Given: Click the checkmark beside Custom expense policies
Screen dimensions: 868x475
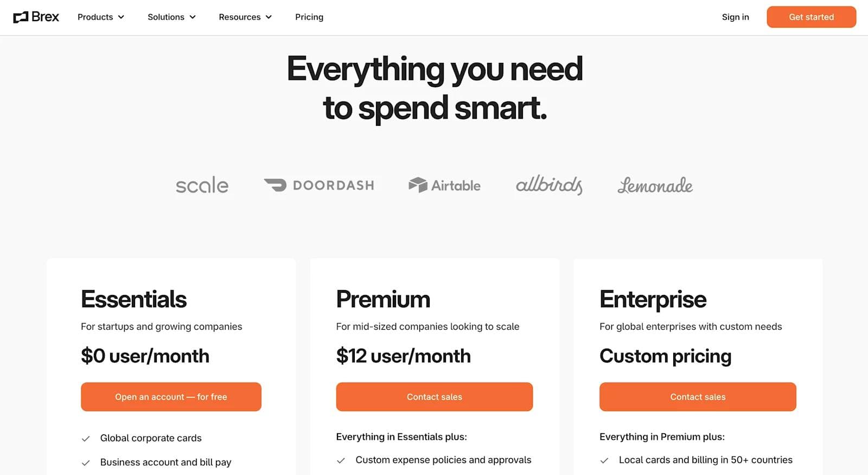Looking at the screenshot, I should [x=341, y=460].
